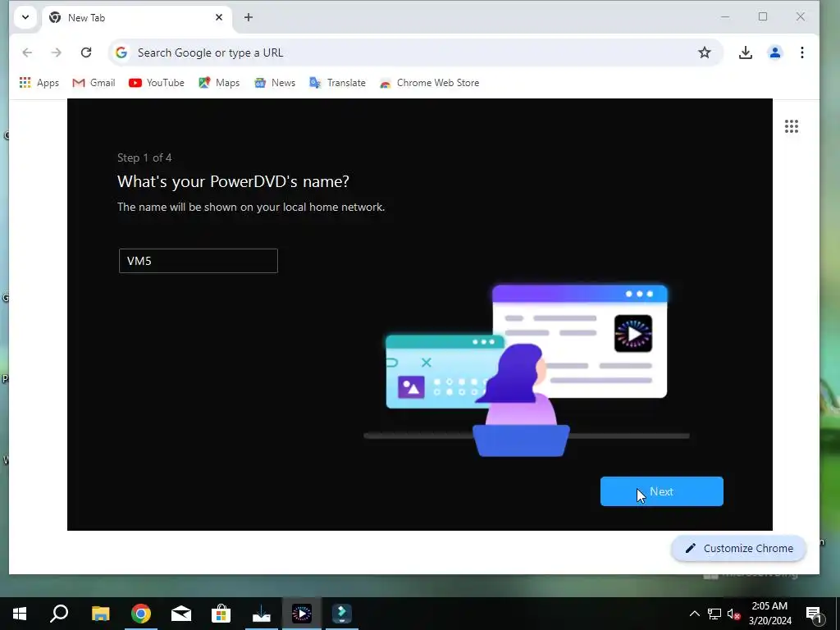Open Microsoft Store from taskbar
Viewport: 840px width, 630px height.
[221, 614]
